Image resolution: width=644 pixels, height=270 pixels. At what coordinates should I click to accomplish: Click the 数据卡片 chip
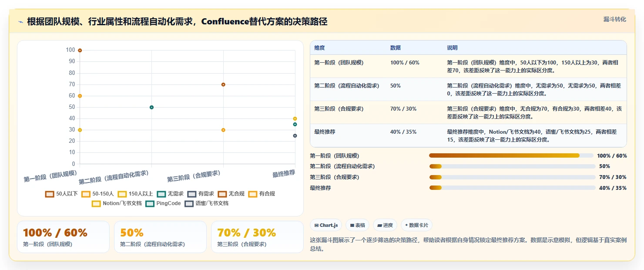tap(416, 225)
